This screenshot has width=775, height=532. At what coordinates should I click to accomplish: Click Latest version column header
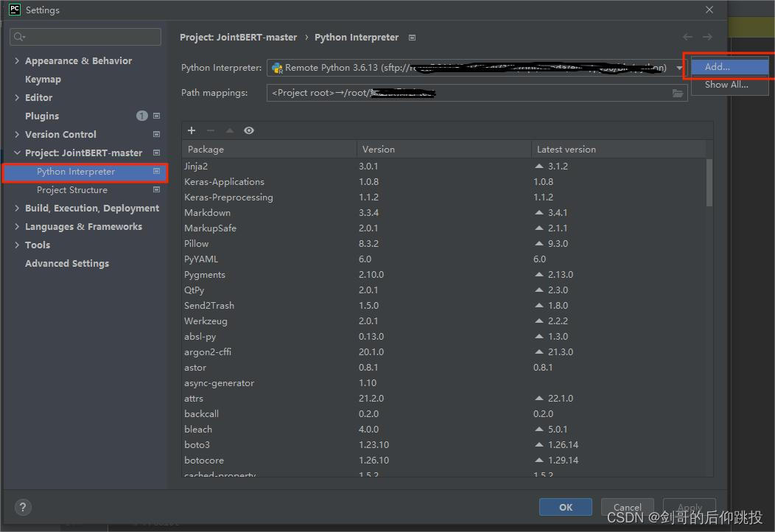click(618, 150)
